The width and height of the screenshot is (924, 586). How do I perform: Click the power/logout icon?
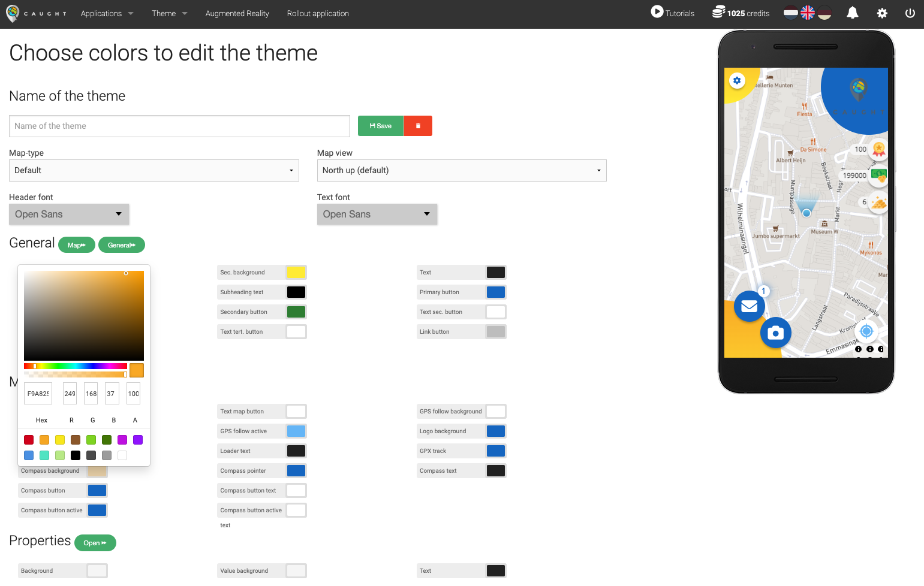tap(910, 13)
